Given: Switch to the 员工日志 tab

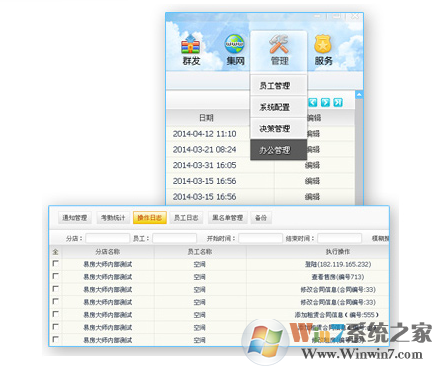Looking at the screenshot, I should (x=186, y=218).
